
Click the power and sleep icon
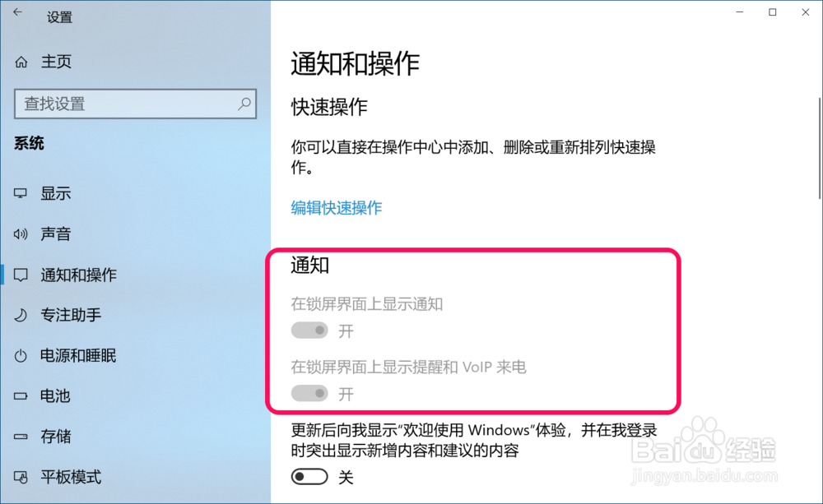click(x=21, y=355)
